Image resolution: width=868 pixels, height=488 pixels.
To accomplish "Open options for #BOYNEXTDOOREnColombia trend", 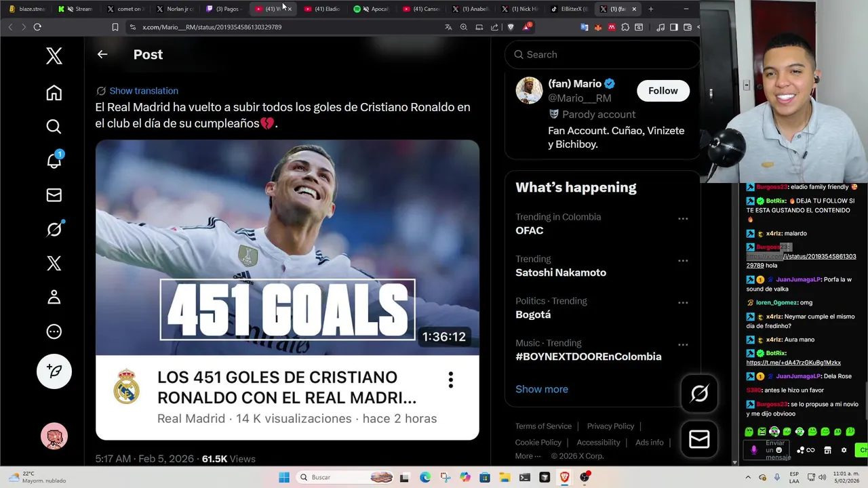I will [683, 344].
